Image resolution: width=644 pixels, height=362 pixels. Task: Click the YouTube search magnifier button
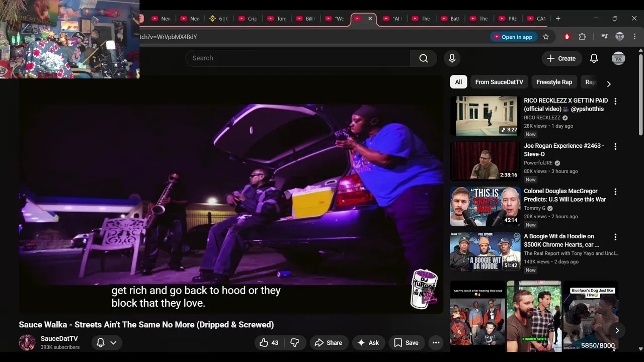(424, 58)
